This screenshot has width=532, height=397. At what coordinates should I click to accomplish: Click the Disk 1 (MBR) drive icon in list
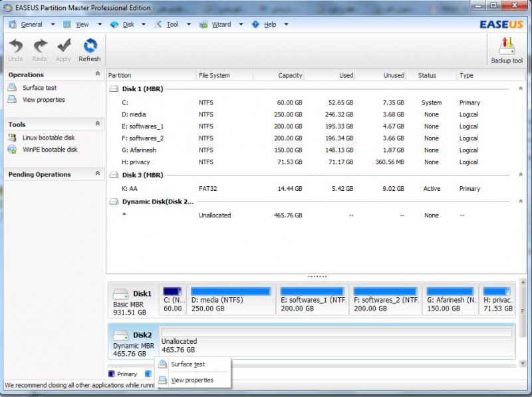click(114, 89)
